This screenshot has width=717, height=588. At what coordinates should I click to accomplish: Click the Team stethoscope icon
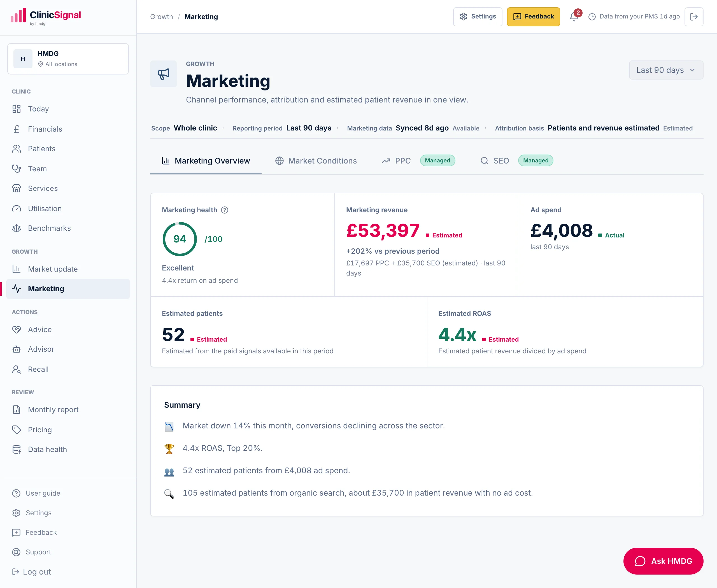click(17, 169)
